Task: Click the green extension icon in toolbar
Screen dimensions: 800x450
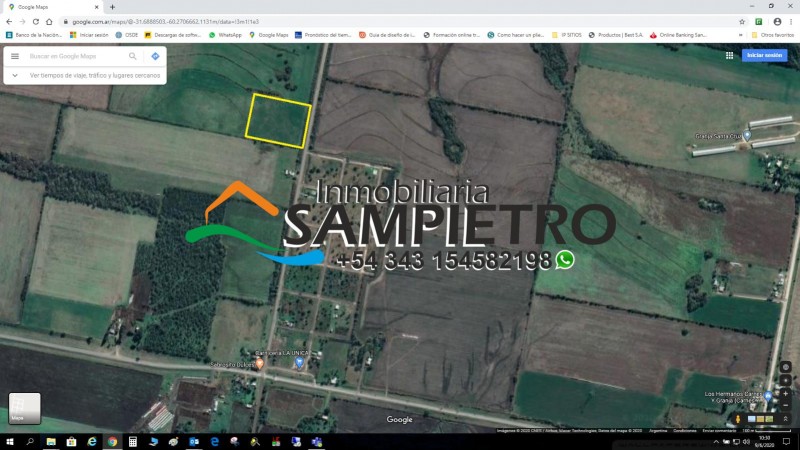Action: [759, 22]
